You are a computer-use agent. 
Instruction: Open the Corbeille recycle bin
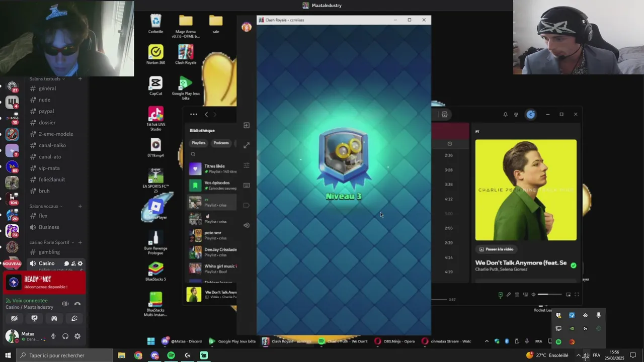(155, 24)
